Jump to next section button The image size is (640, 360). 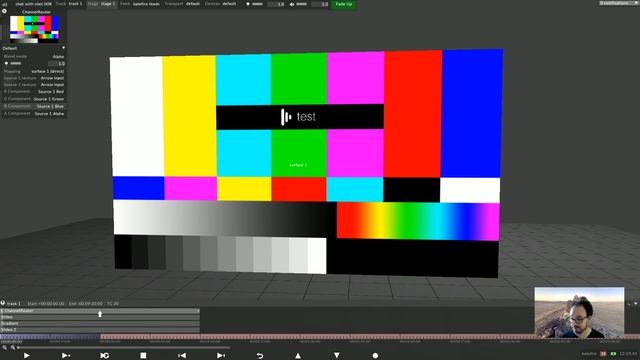221,356
